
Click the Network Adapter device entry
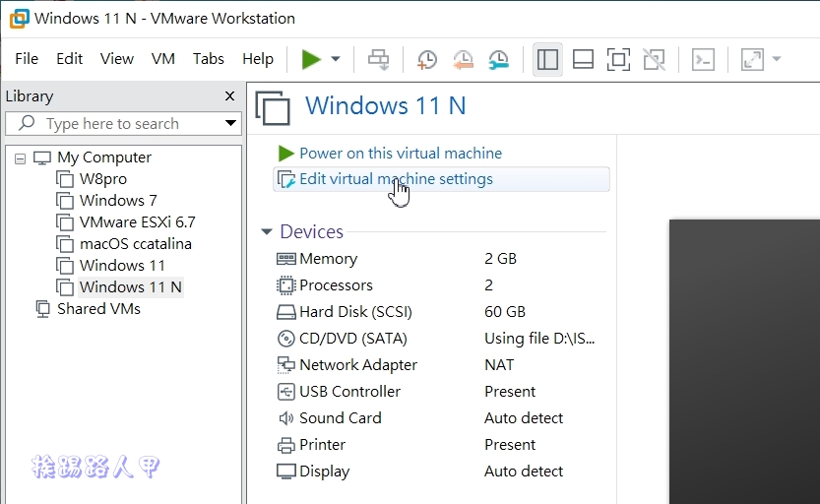(x=358, y=365)
